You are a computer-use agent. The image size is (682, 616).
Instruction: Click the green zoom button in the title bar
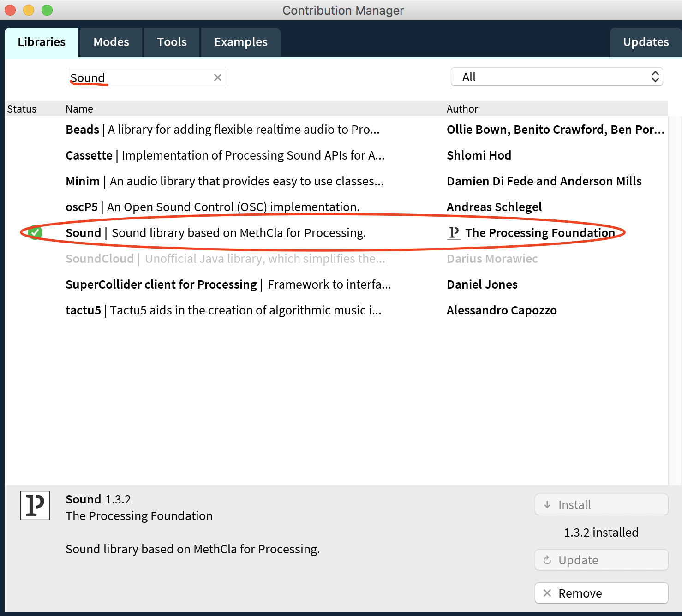(x=47, y=10)
